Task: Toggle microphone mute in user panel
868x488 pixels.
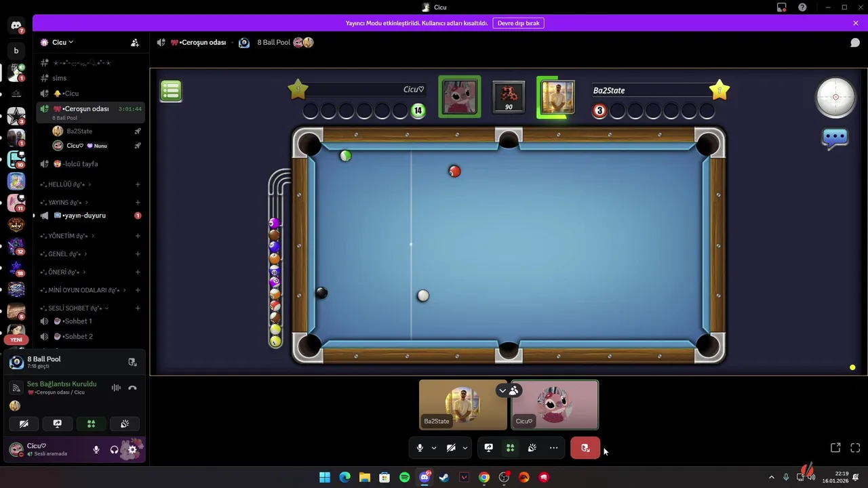Action: click(96, 449)
